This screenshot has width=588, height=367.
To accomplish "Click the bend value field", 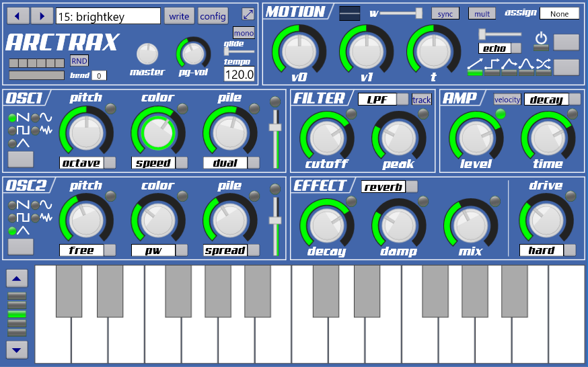I will pos(99,76).
